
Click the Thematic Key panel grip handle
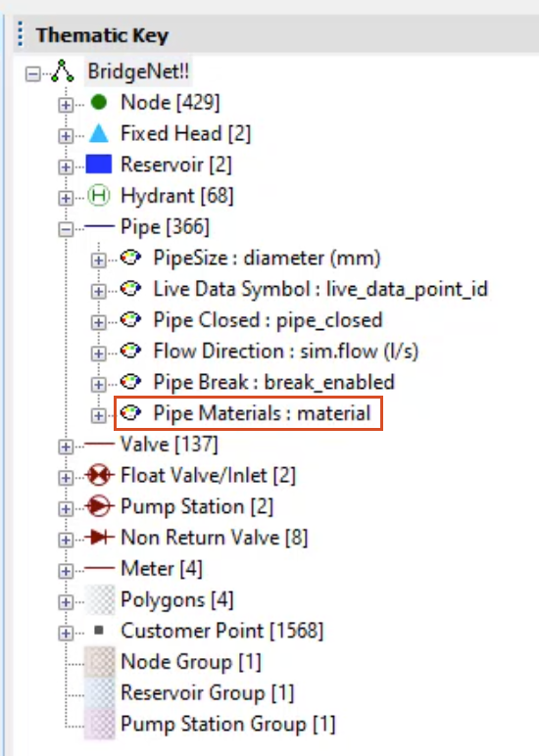click(x=21, y=34)
